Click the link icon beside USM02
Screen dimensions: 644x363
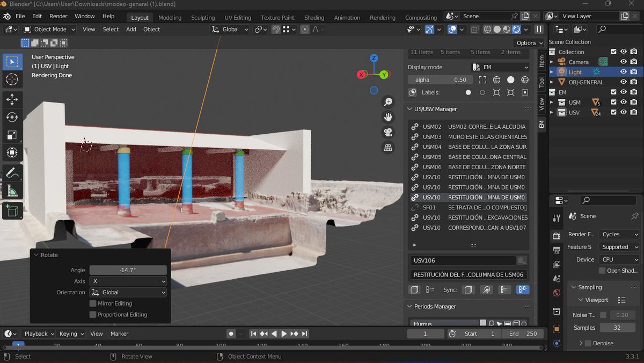pos(415,127)
